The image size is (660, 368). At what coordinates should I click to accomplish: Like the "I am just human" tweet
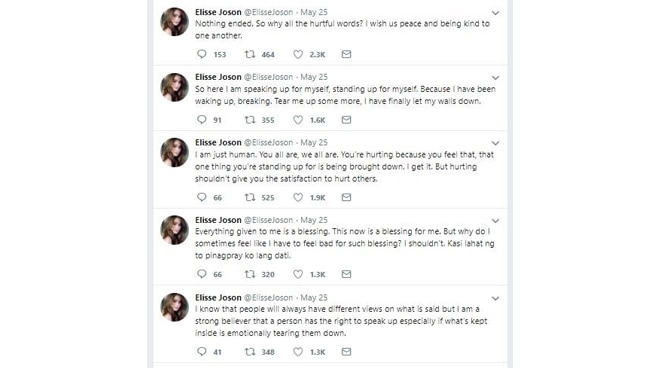coord(298,197)
